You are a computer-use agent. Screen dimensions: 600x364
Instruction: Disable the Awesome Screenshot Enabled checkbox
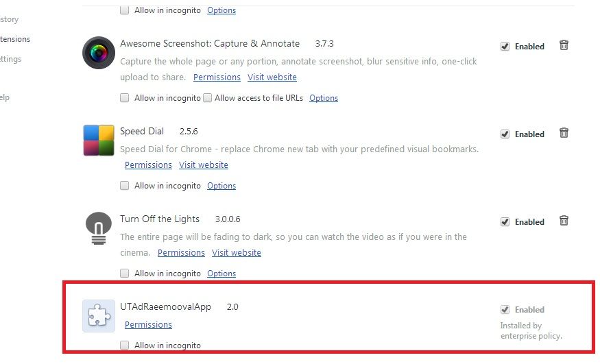point(505,46)
